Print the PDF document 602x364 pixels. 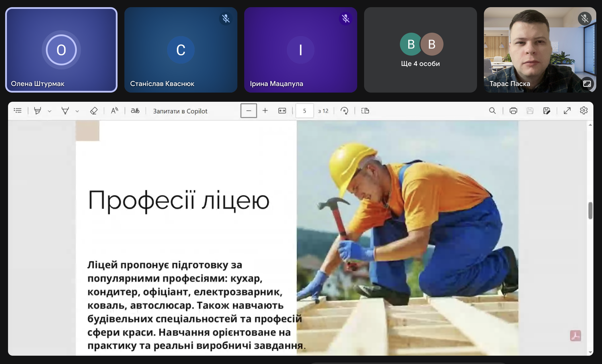[513, 111]
